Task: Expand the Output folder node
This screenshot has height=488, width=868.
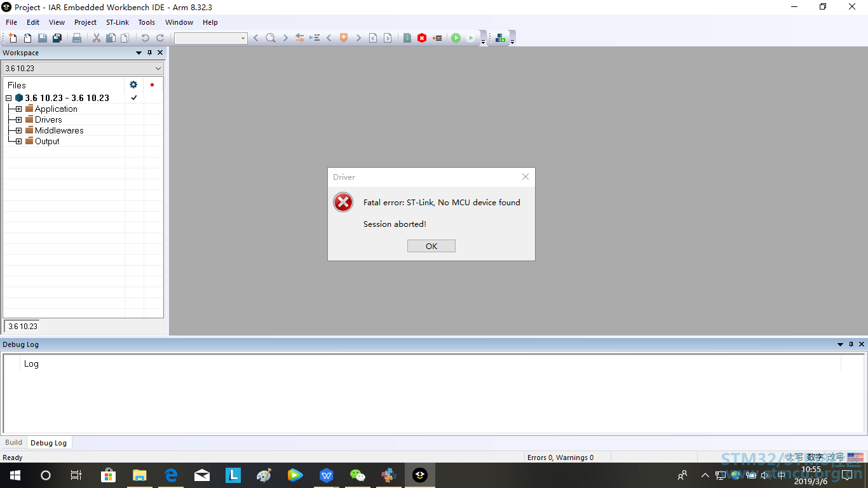Action: coord(18,141)
